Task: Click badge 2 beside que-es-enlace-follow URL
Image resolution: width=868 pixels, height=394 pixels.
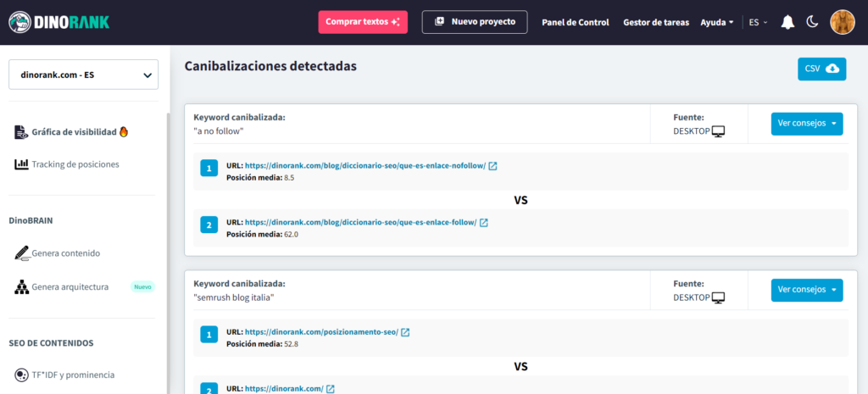Action: pos(209,225)
